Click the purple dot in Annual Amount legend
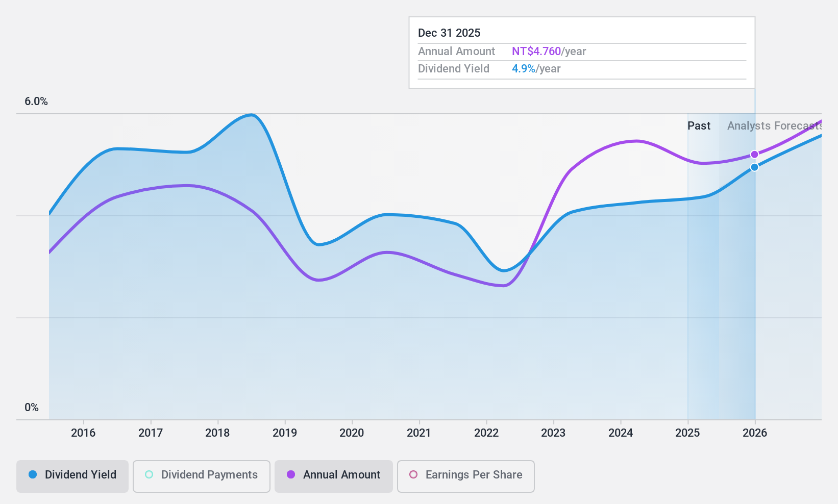This screenshot has width=838, height=504. (x=291, y=474)
